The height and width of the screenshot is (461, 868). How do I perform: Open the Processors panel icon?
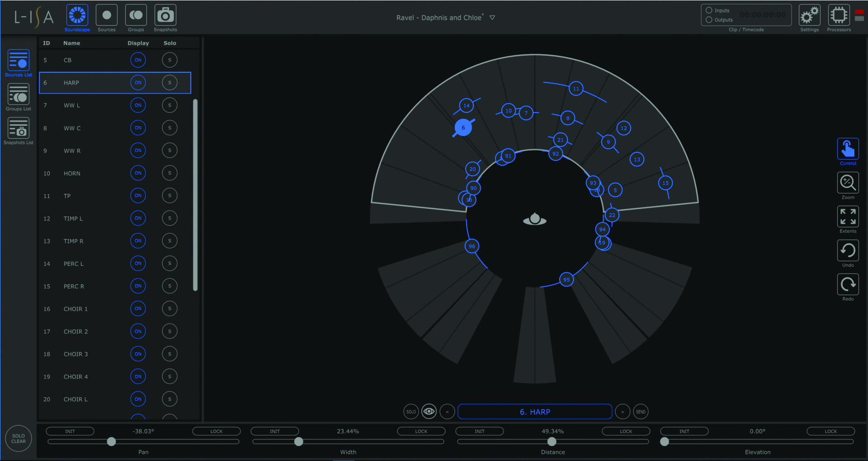839,16
